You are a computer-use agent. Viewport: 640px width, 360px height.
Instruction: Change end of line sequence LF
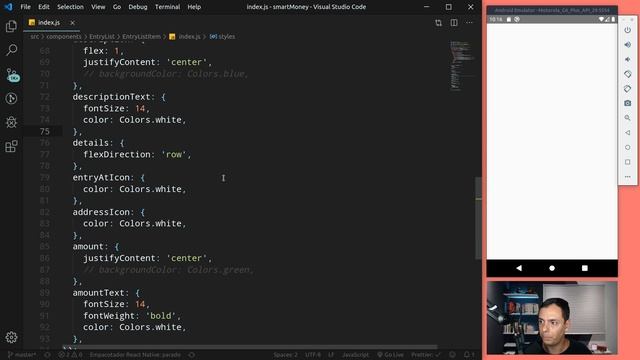pos(331,355)
